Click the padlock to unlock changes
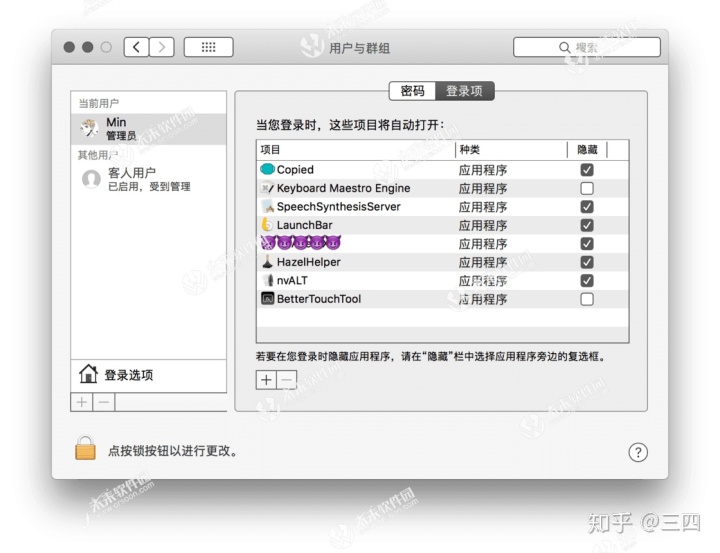720x553 pixels. pos(85,448)
